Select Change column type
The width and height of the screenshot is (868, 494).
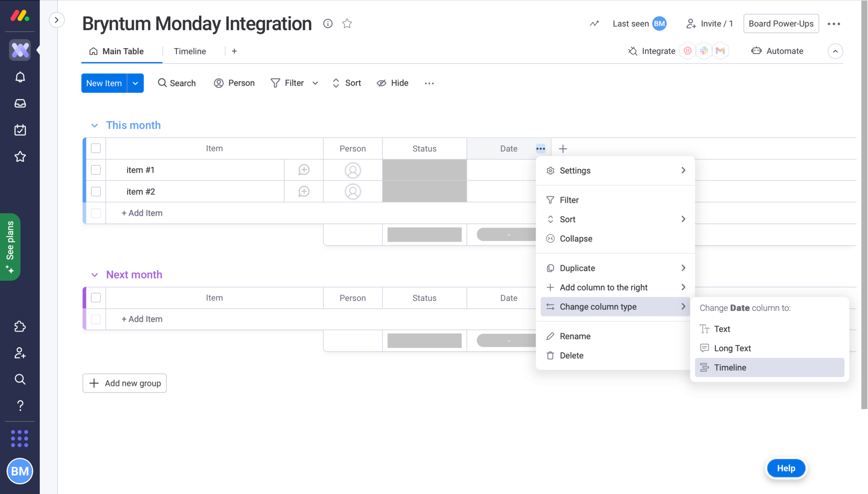[x=615, y=307]
